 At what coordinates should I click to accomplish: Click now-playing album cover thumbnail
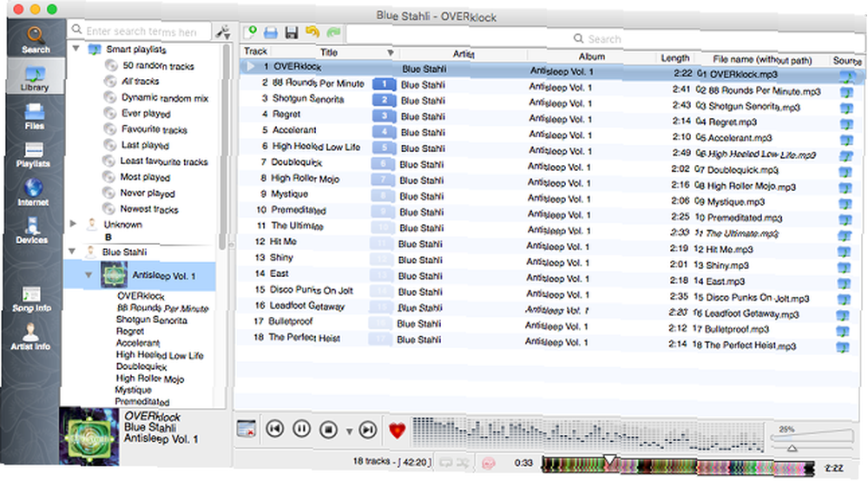click(x=89, y=437)
